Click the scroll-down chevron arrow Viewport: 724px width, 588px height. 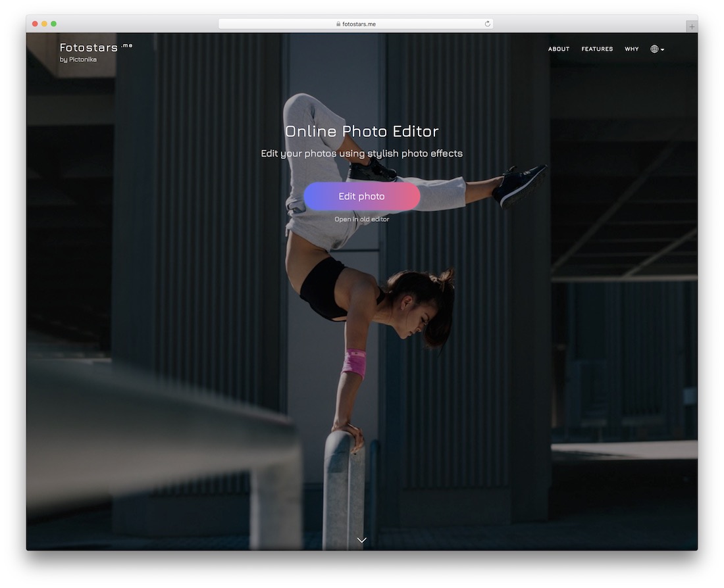coord(361,539)
